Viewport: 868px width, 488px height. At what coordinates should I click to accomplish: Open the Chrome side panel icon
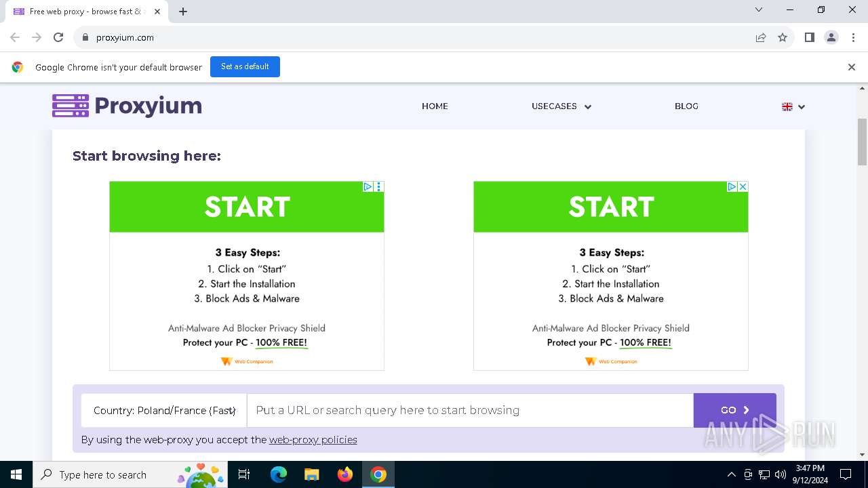pos(809,37)
